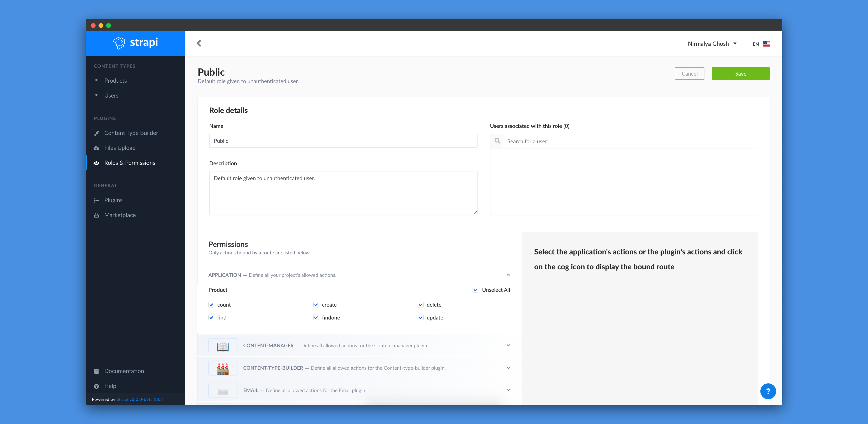This screenshot has height=424, width=868.
Task: Click the Save button to apply changes
Action: click(x=741, y=73)
